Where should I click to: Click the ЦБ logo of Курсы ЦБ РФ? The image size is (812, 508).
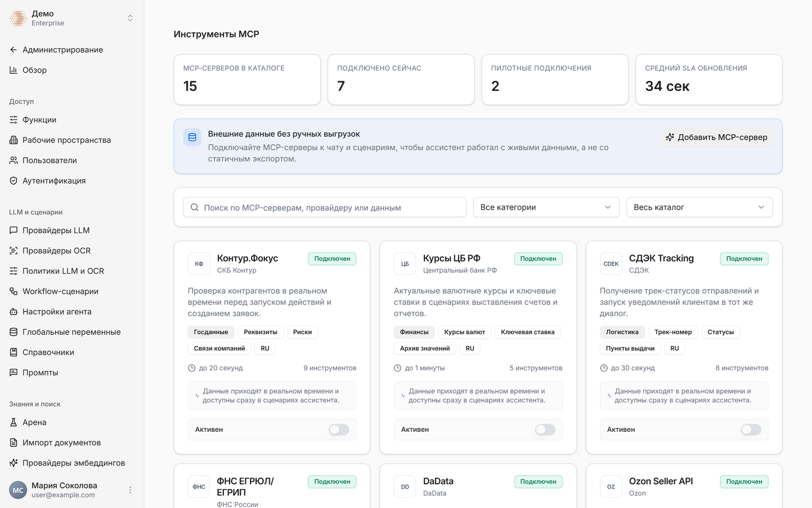tap(405, 264)
